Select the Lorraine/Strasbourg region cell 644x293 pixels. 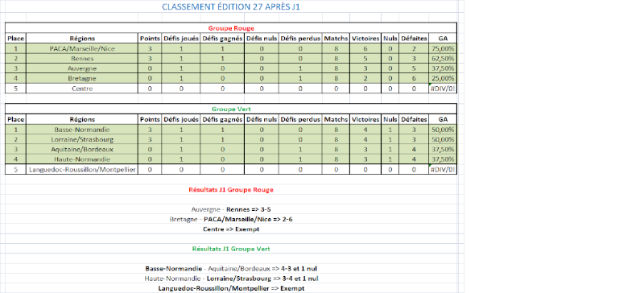(x=82, y=139)
